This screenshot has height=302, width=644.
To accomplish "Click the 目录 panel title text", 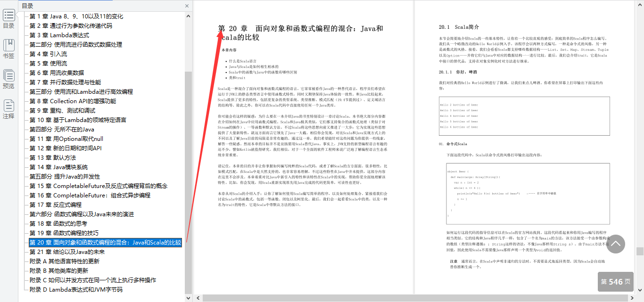I will pyautogui.click(x=27, y=6).
